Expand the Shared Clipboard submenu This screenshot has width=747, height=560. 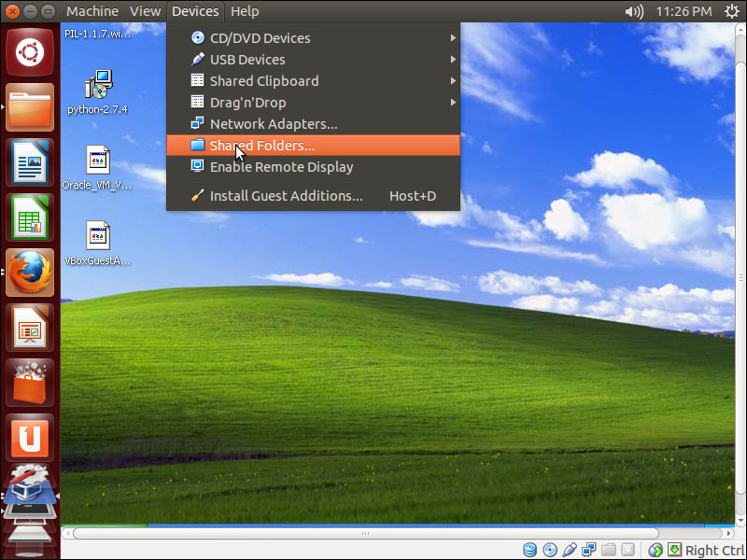(x=314, y=80)
